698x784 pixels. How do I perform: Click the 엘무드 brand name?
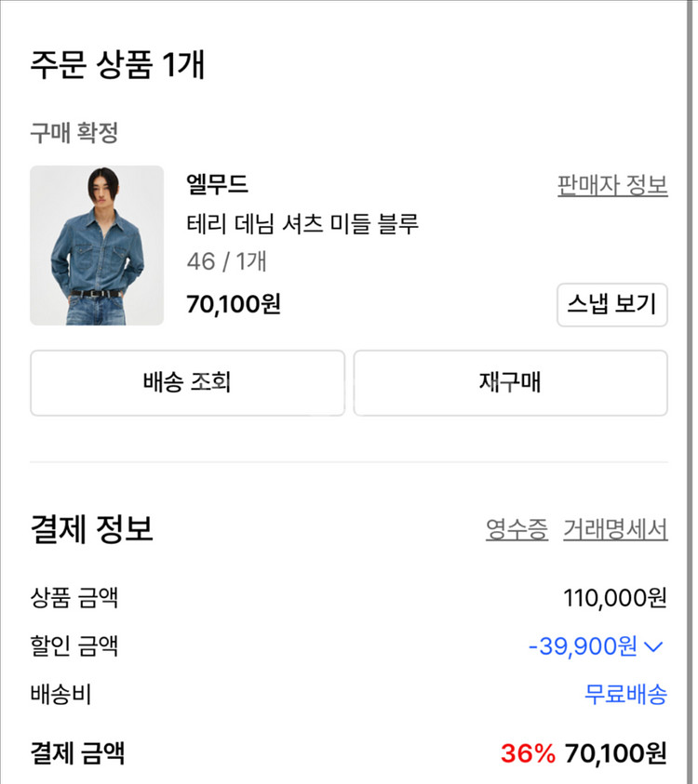pos(218,184)
